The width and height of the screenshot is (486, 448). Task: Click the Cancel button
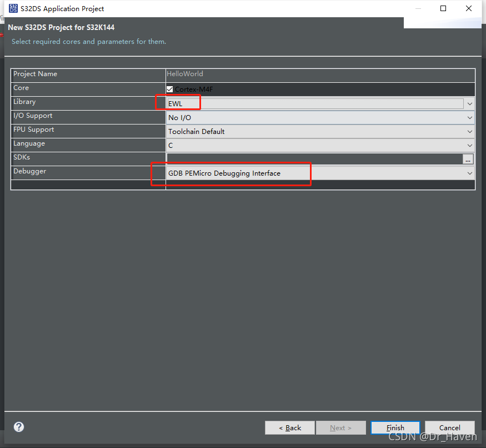click(x=449, y=428)
